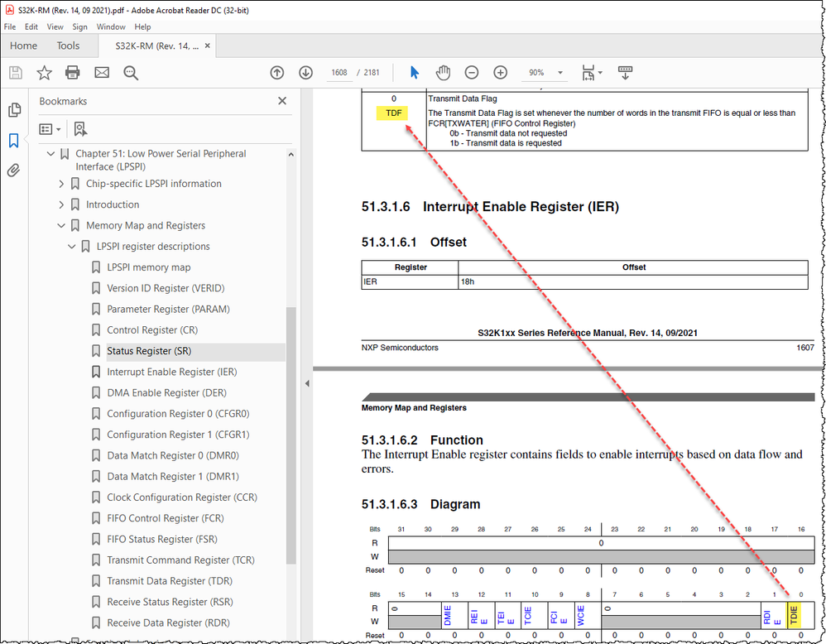Toggle the Bookmarks sidebar panel icon
826x644 pixels.
(x=15, y=141)
